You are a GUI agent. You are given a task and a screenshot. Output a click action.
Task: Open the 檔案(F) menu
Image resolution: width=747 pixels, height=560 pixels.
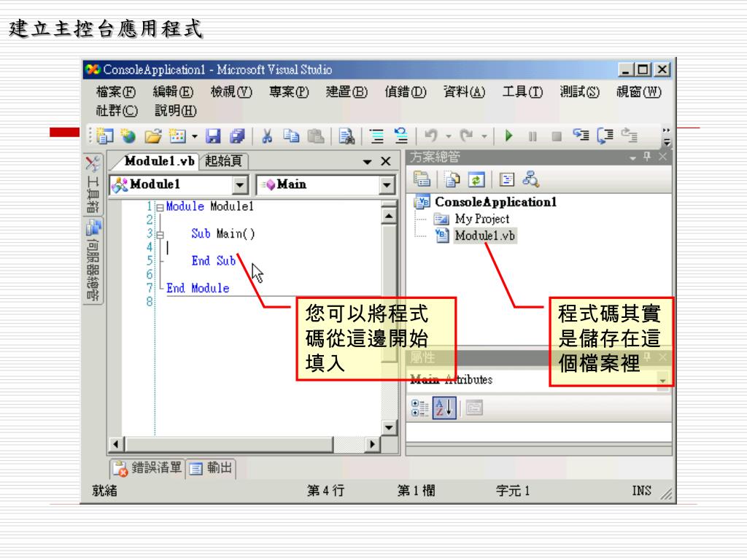(x=116, y=91)
